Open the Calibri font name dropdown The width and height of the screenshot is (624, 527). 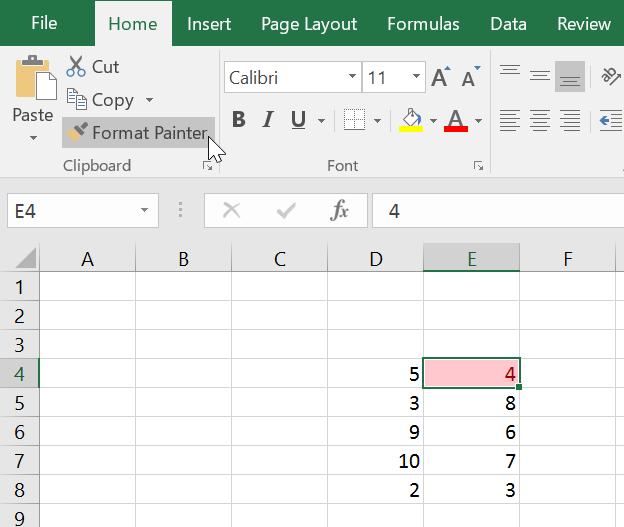352,76
